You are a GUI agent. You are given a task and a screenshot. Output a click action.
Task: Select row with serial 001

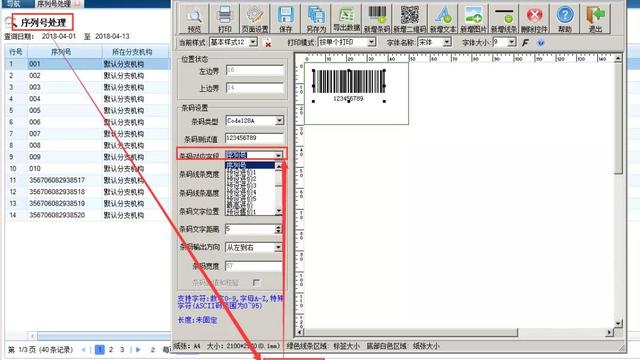(87, 64)
